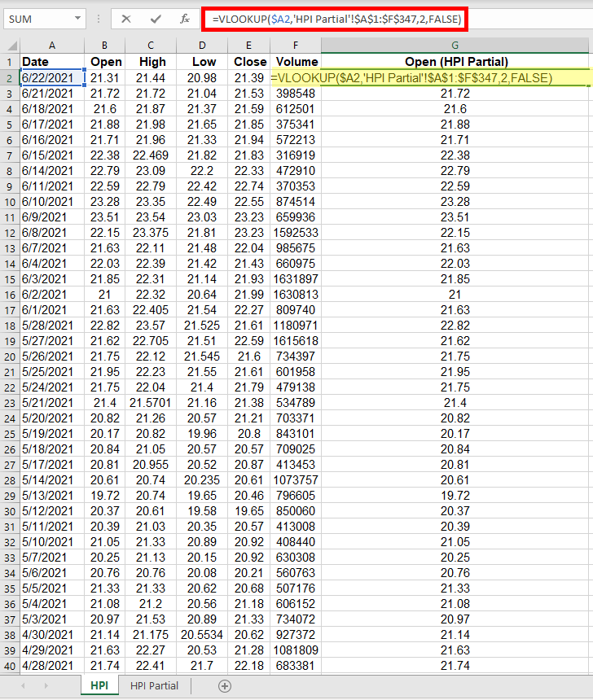Add a new sheet with the plus icon
The width and height of the screenshot is (593, 700).
[225, 686]
